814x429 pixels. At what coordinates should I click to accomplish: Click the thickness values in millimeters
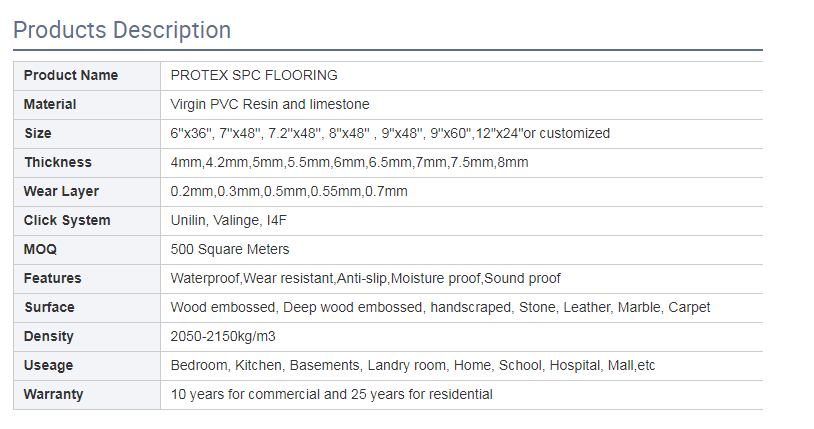click(349, 162)
